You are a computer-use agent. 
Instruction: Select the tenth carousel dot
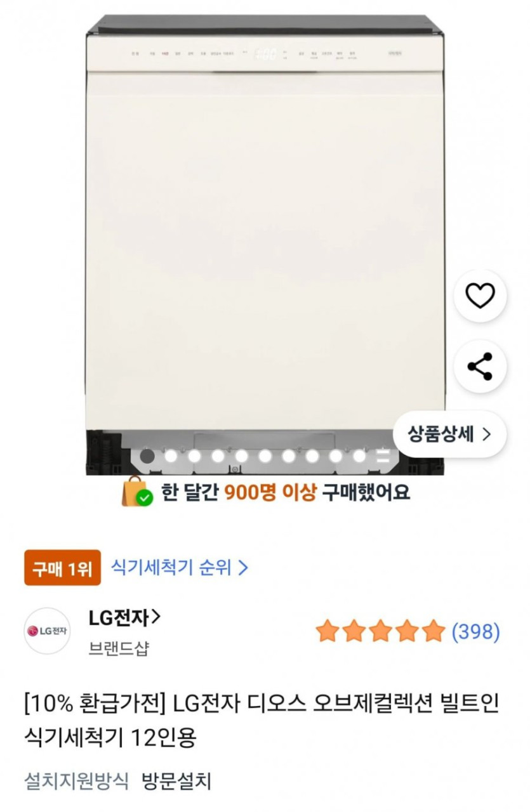point(359,455)
